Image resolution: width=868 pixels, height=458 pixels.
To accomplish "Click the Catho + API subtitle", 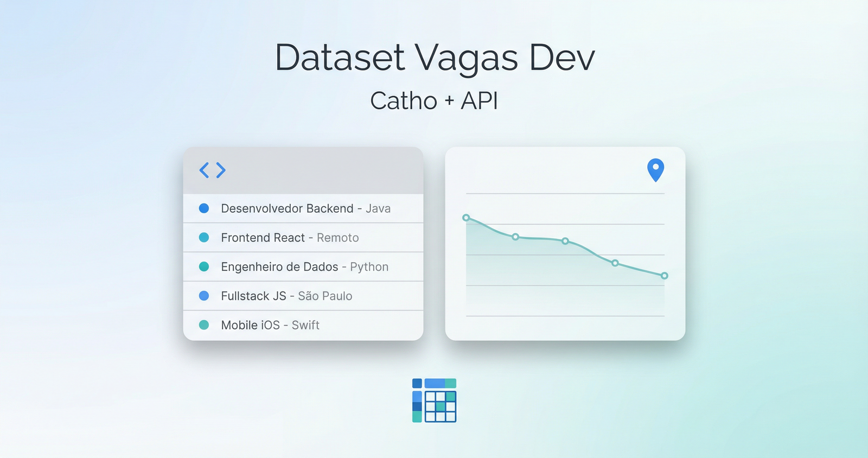I will point(434,101).
